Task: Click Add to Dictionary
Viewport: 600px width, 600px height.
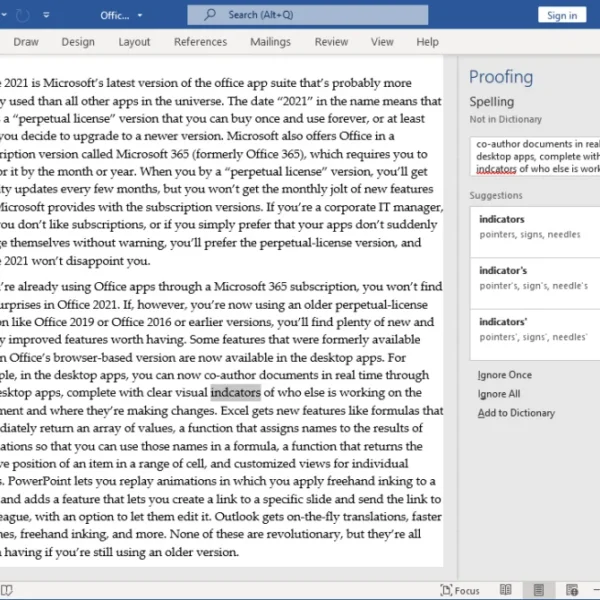Action: coord(516,413)
